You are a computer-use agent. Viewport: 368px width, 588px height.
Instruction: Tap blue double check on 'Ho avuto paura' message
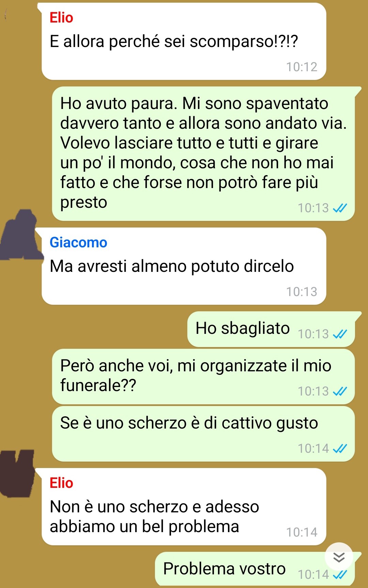(x=340, y=208)
